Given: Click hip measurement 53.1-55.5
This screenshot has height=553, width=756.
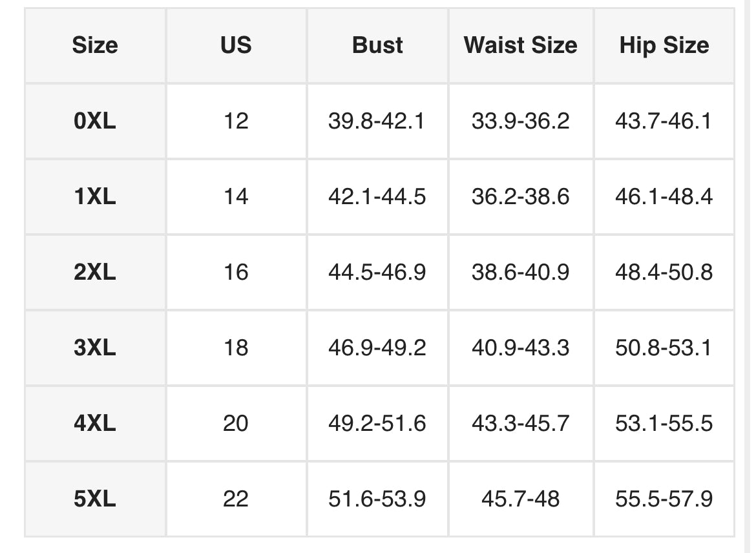Looking at the screenshot, I should [664, 423].
